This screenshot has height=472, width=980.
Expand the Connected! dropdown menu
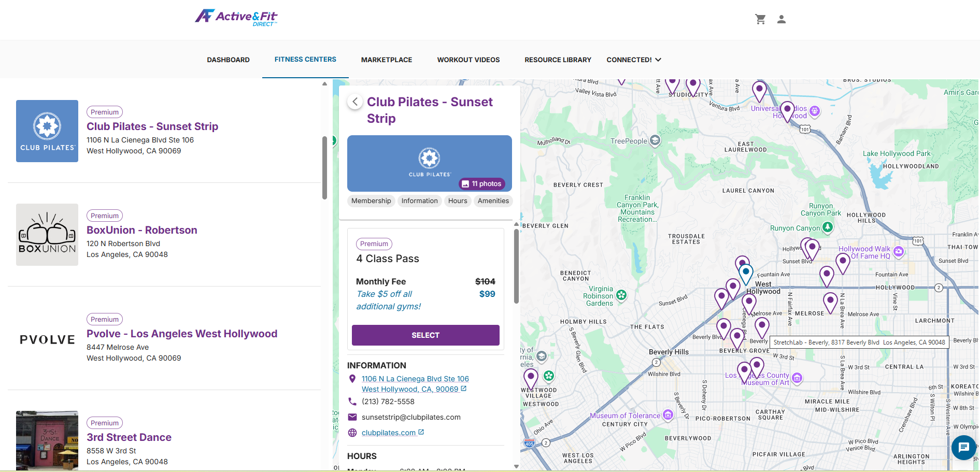(634, 60)
